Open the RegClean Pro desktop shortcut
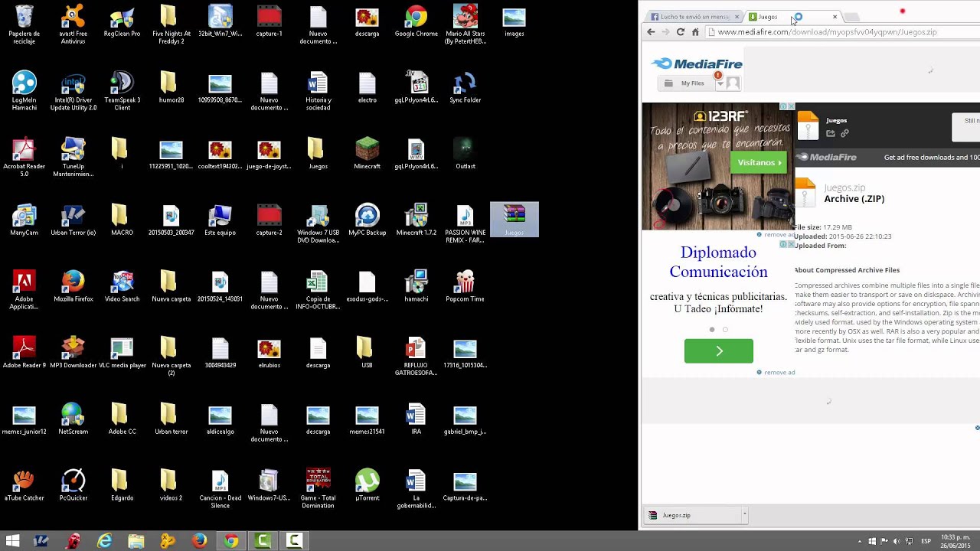 coord(122,21)
